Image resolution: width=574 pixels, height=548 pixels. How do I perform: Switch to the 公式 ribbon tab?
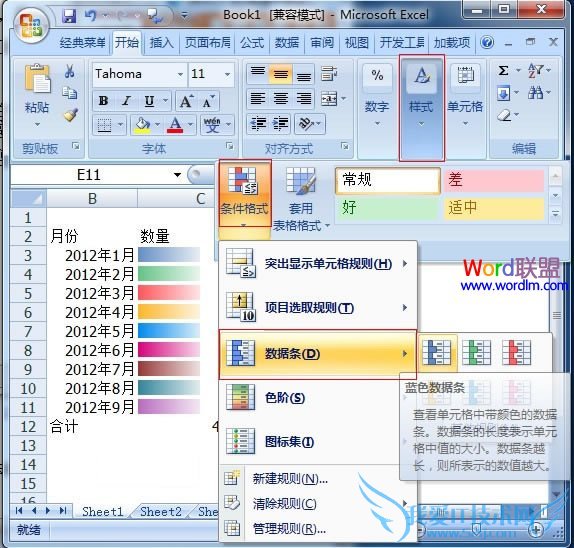[252, 43]
